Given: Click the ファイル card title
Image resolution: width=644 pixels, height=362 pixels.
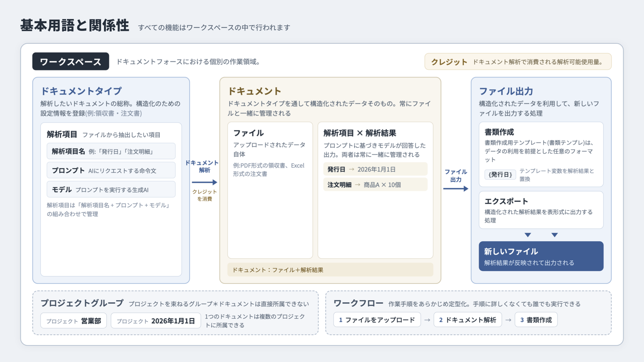Looking at the screenshot, I should (x=248, y=133).
